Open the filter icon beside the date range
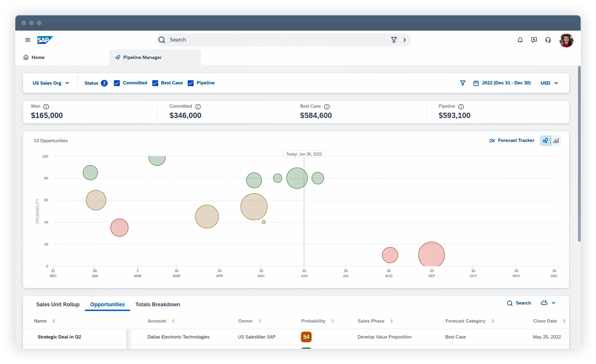This screenshot has height=364, width=596. click(463, 83)
